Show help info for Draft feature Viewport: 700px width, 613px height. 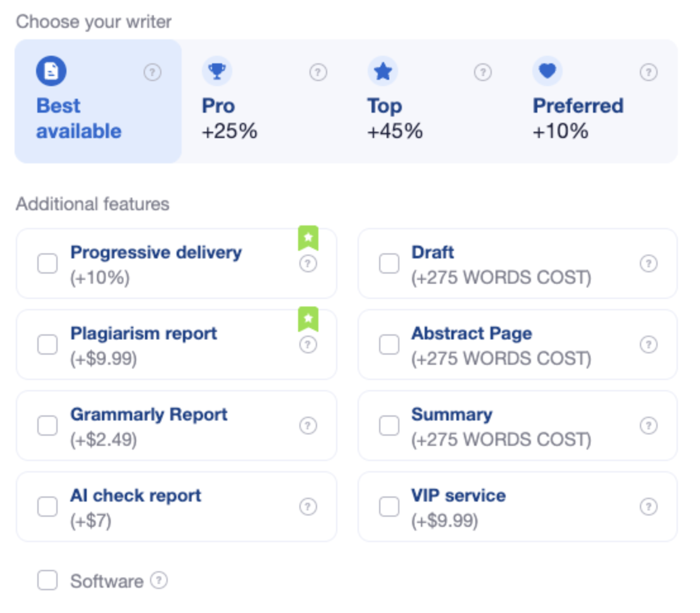(648, 263)
